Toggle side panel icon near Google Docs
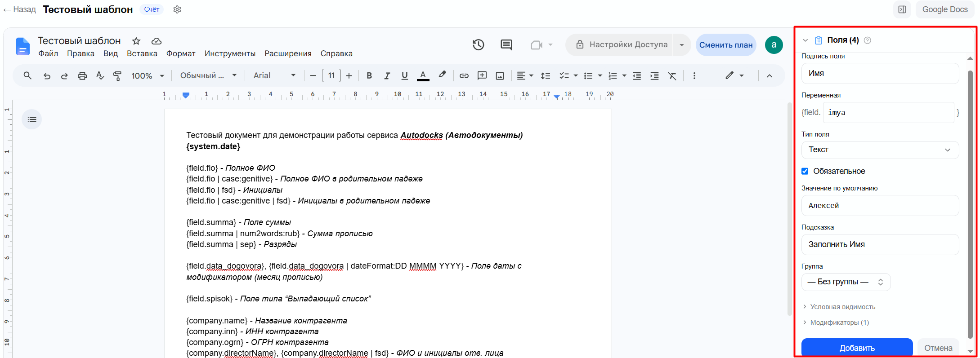 [x=902, y=9]
